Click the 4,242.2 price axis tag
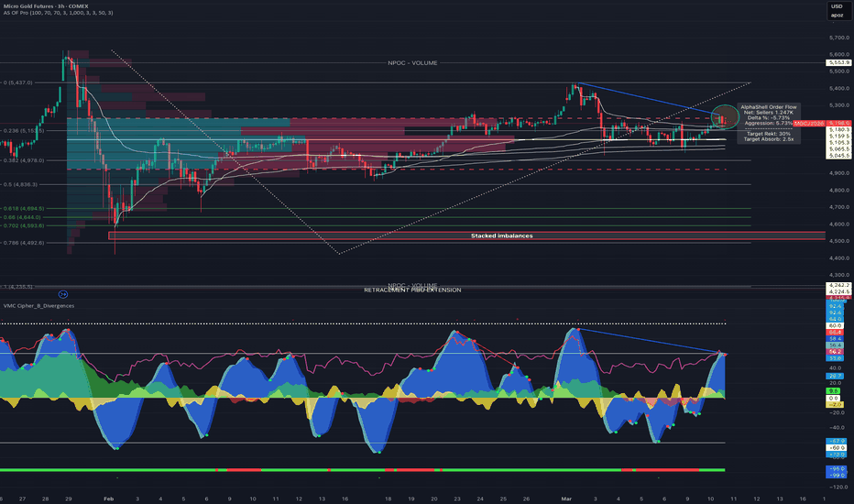 838,285
